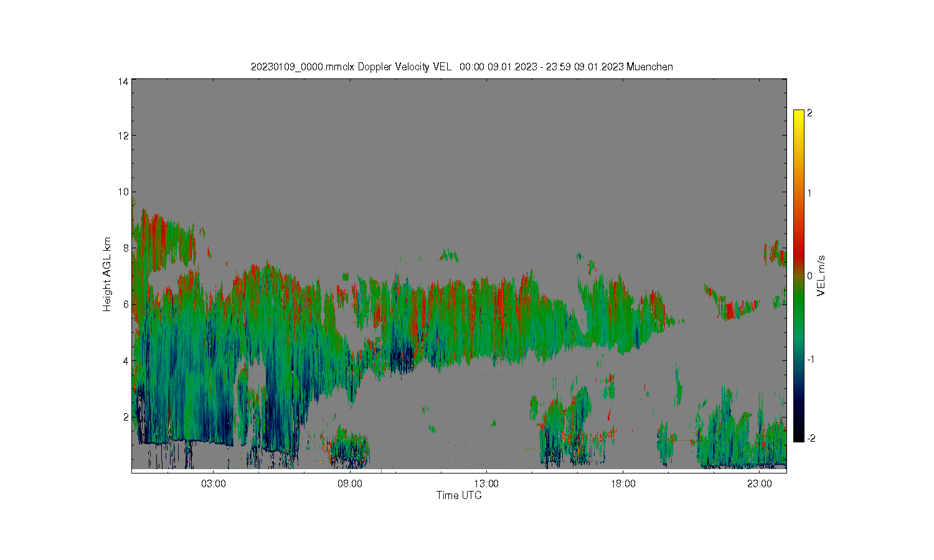934x560 pixels.
Task: Click the 03:00 time tick label
Action: click(x=214, y=483)
